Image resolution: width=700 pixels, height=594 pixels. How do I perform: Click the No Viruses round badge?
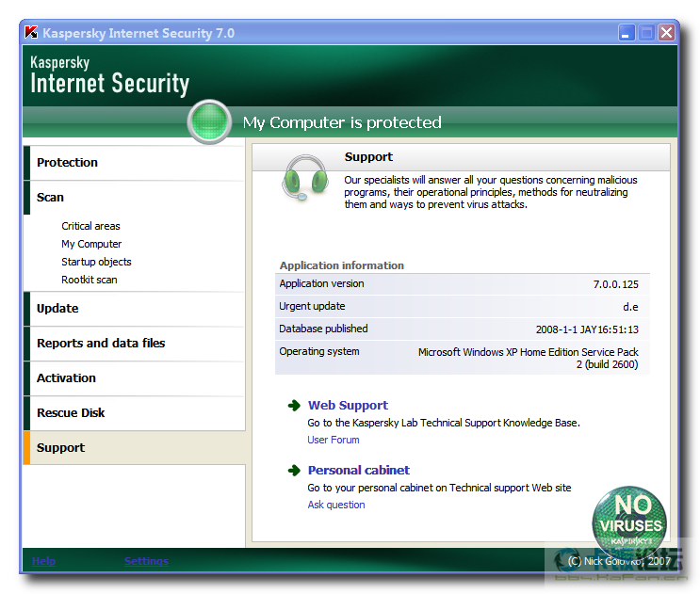pyautogui.click(x=629, y=522)
